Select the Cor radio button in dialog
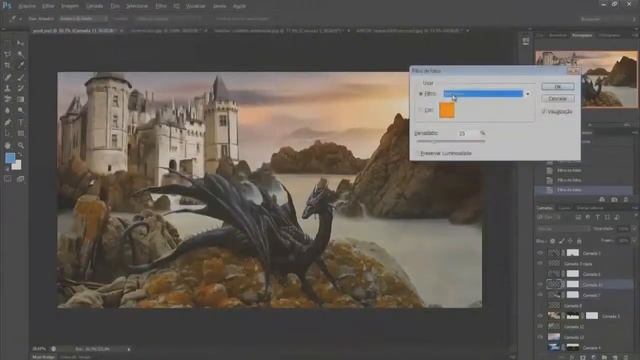The image size is (640, 360). 421,110
